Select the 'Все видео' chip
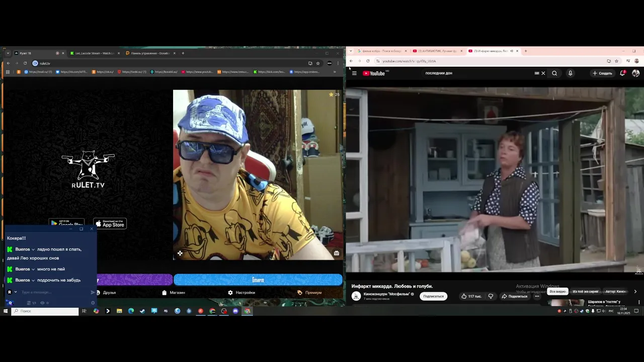The width and height of the screenshot is (644, 362). [x=557, y=292]
